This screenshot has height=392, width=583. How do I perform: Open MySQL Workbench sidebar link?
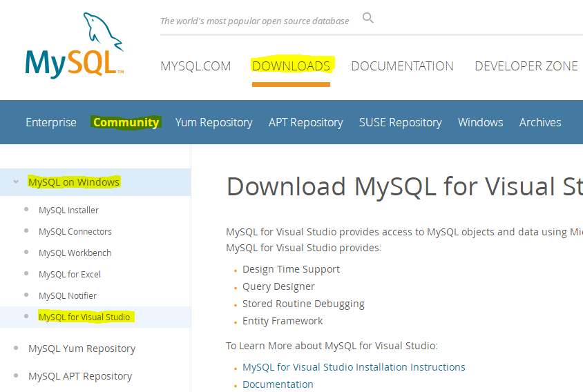(x=75, y=253)
